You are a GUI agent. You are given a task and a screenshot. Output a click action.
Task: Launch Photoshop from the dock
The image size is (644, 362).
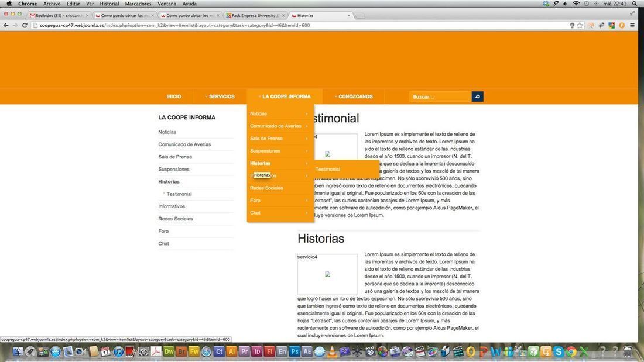tap(294, 351)
